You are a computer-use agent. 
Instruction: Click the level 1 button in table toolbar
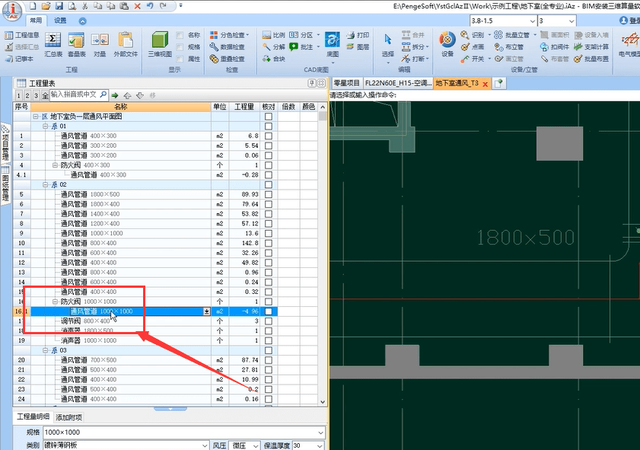tap(18, 96)
